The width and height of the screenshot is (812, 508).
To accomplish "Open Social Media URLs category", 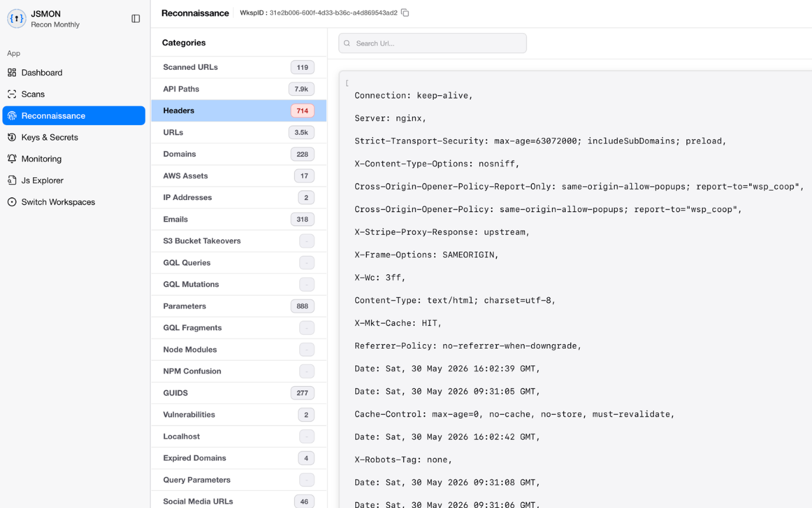I will click(x=239, y=500).
